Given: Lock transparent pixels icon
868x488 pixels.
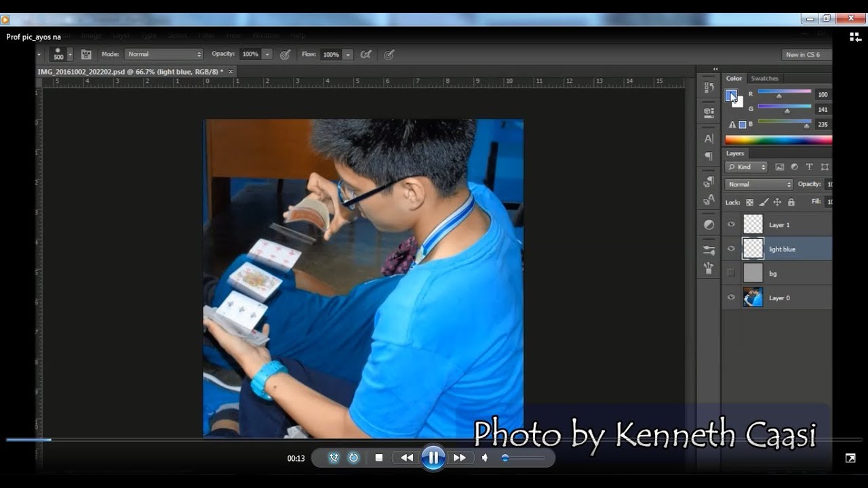Looking at the screenshot, I should pyautogui.click(x=749, y=202).
